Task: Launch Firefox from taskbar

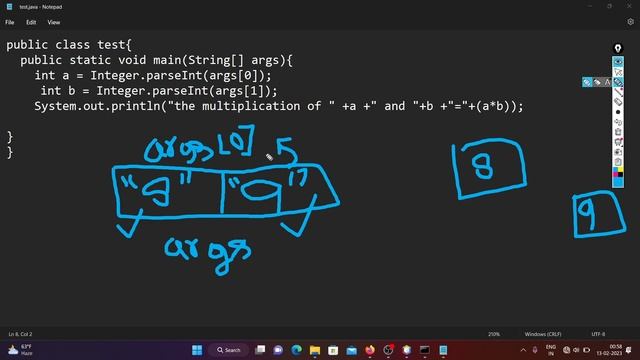Action: 370,350
